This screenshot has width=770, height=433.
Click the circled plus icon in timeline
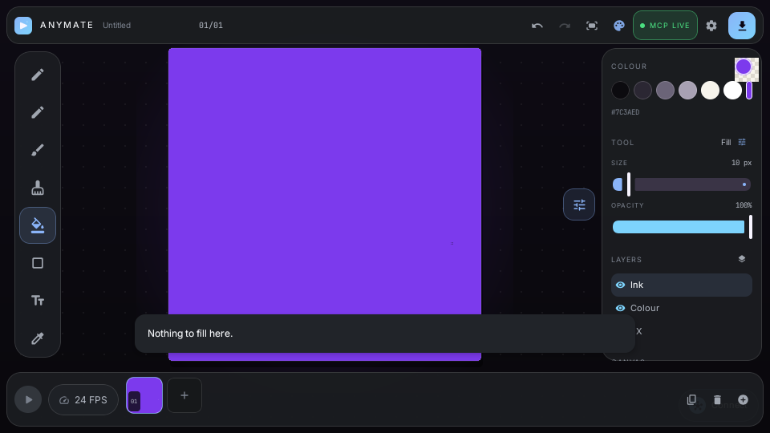click(743, 400)
